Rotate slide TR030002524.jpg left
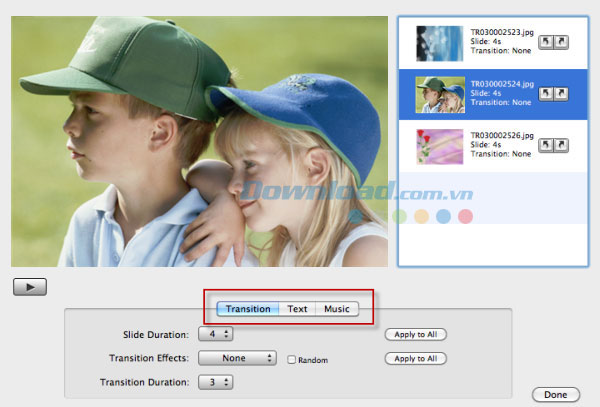 point(545,94)
